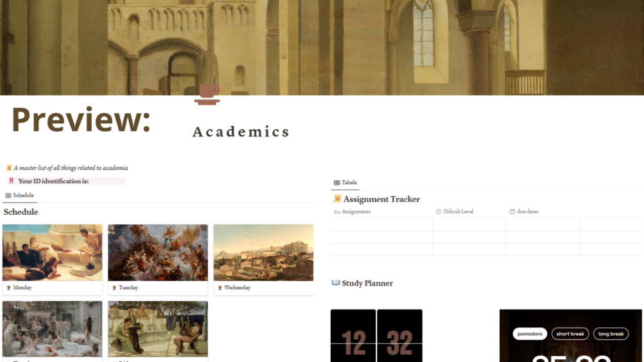Image resolution: width=644 pixels, height=362 pixels.
Task: Switch to the Tabela table tab
Action: coord(345,183)
